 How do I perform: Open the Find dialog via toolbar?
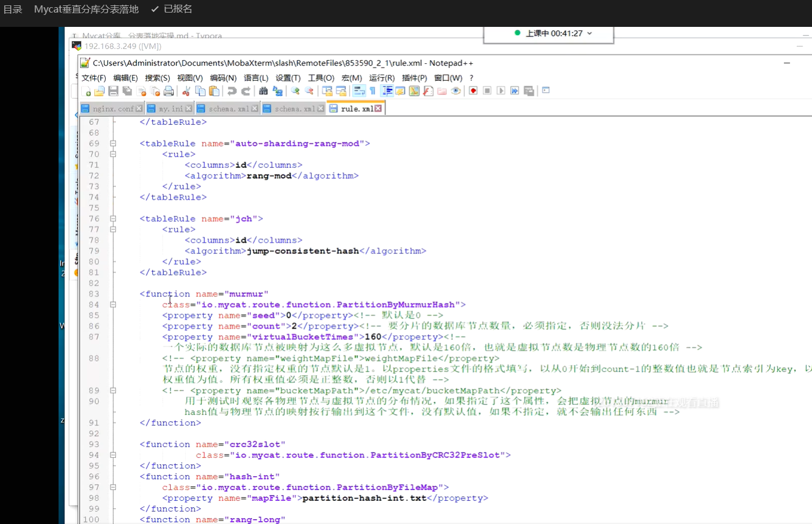[x=263, y=91]
